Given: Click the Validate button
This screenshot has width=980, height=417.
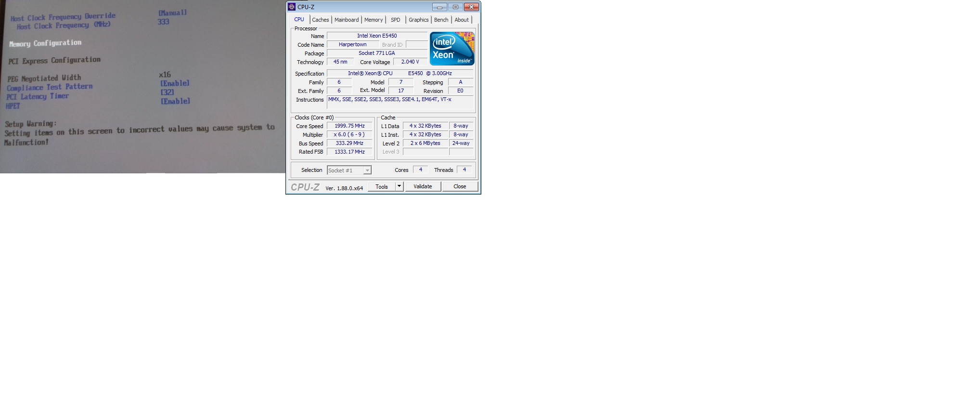Looking at the screenshot, I should tap(423, 186).
